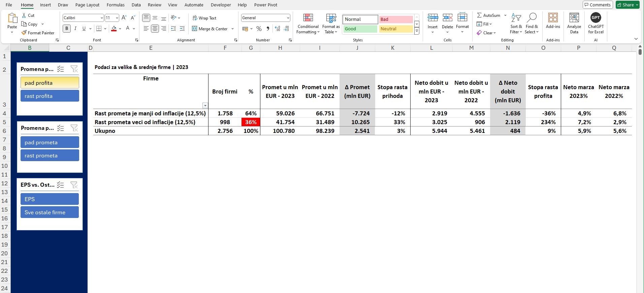Select the red 36% cell
644x293 pixels.
click(251, 122)
